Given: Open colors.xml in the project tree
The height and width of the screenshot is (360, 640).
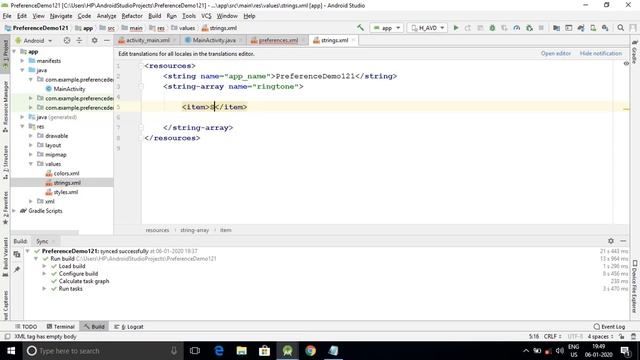Looking at the screenshot, I should click(66, 173).
